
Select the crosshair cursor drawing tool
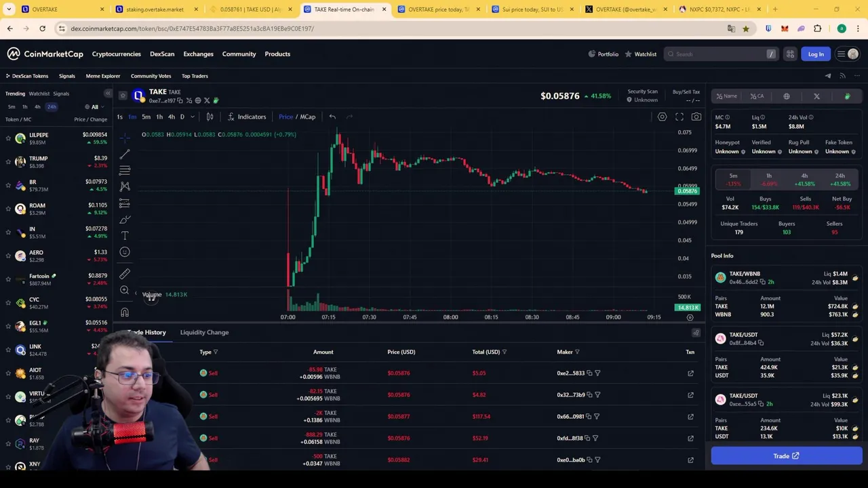coord(125,137)
